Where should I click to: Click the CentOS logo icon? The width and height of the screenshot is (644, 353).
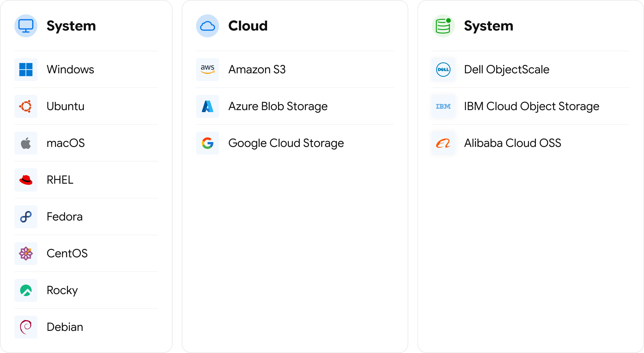point(26,254)
